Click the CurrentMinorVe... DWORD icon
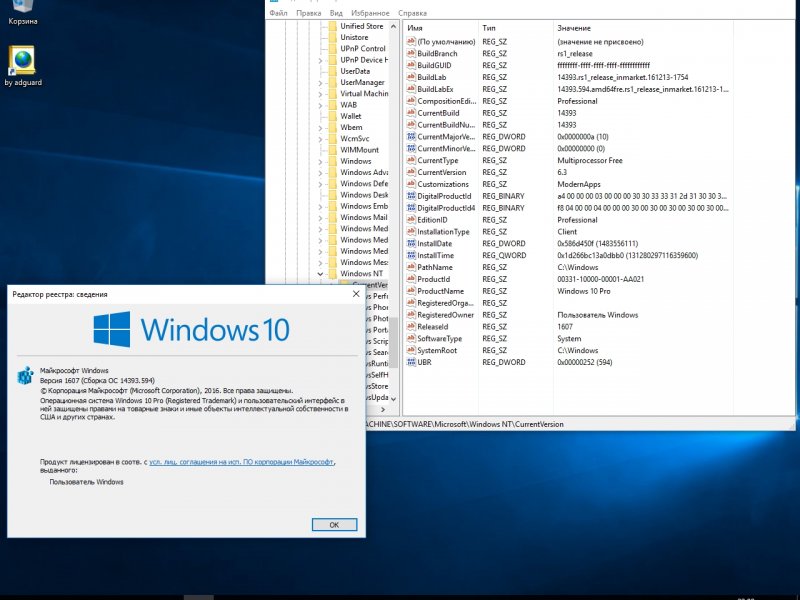 (411, 148)
